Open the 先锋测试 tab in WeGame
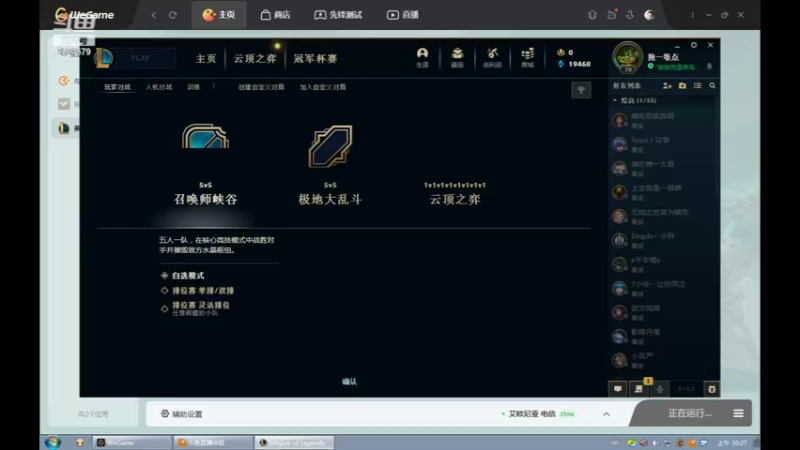The height and width of the screenshot is (450, 800). click(x=338, y=15)
